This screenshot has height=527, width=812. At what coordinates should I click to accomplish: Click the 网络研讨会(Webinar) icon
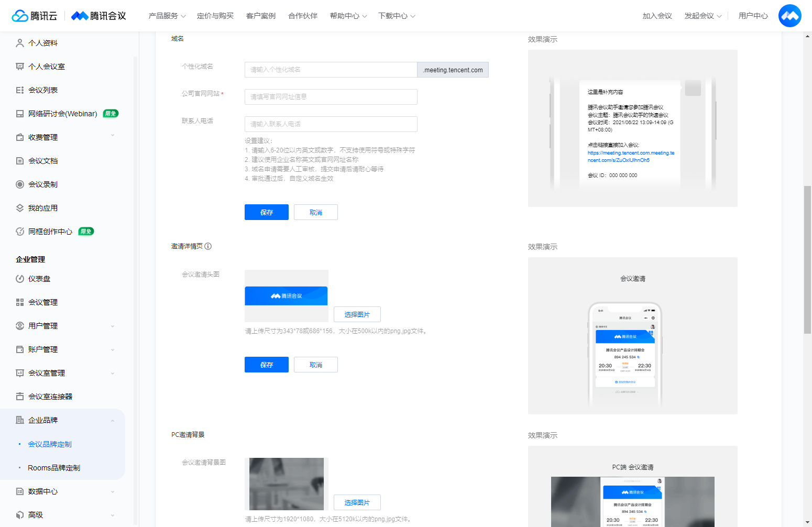[20, 114]
